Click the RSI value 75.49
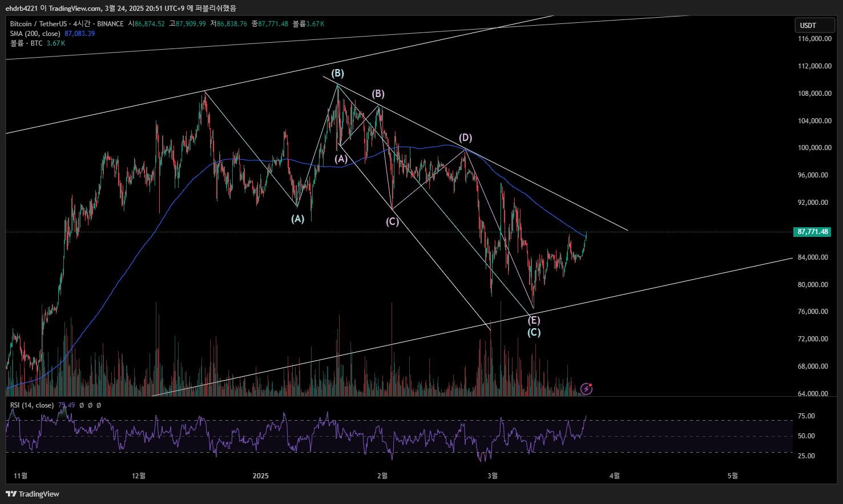This screenshot has height=504, width=843. coord(66,405)
